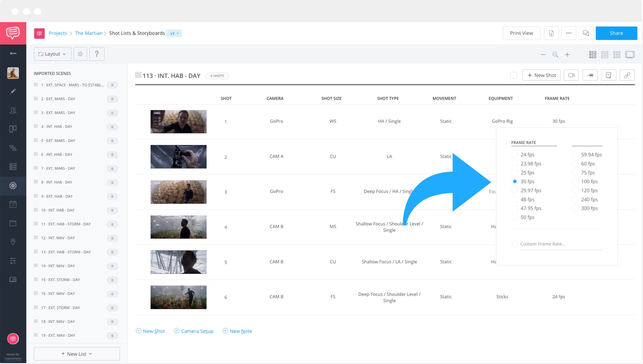Select the link/attachment icon in scene header
This screenshot has height=364, width=643.
[x=628, y=75]
